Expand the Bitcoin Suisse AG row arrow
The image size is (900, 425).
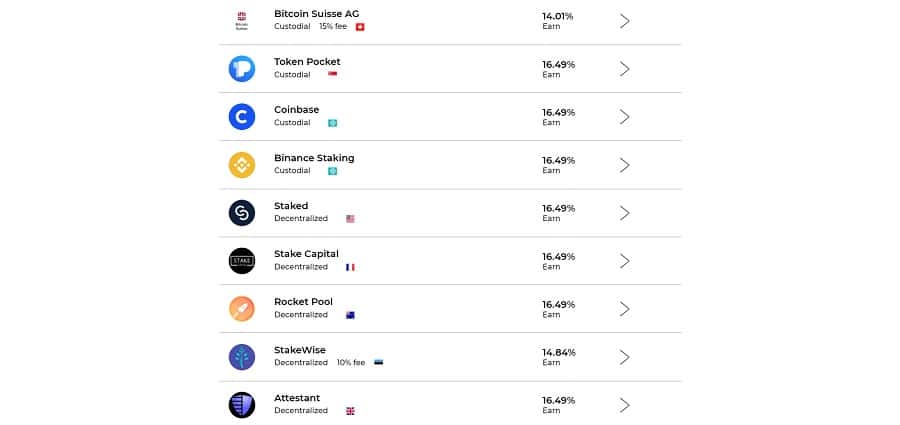coord(625,21)
